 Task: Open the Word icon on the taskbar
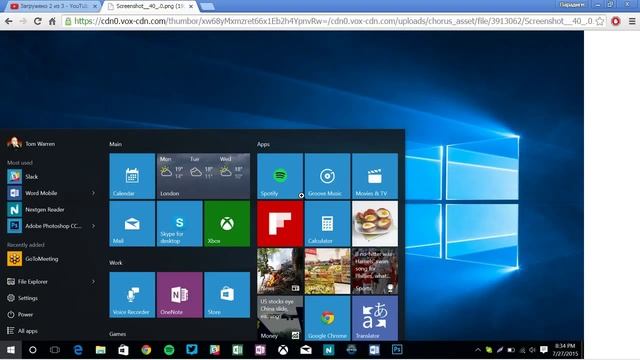click(x=374, y=350)
